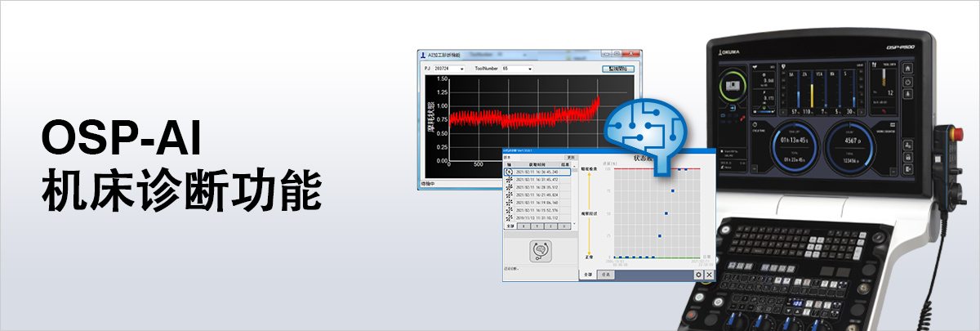
Task: Close the AI machining diagnosis window
Action: 630,53
